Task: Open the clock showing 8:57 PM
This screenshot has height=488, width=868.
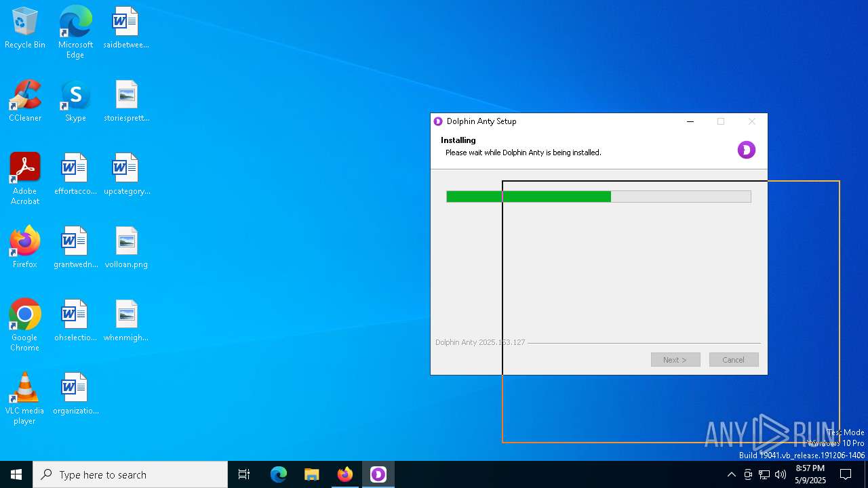Action: point(810,474)
